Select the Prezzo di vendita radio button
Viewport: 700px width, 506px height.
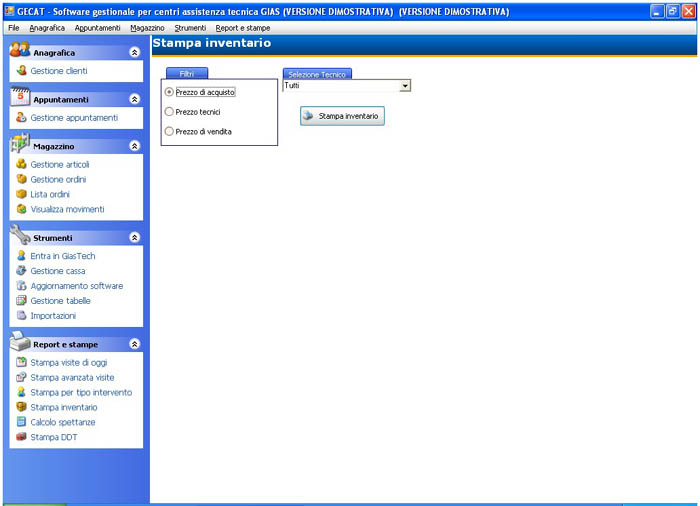click(x=169, y=131)
